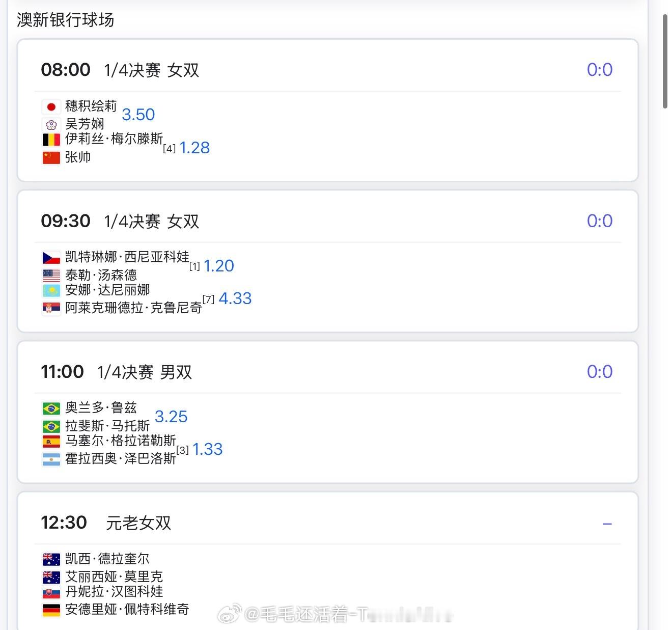
Task: Click the 1.33 odds for 格拉诺勒斯/泽巴洛斯
Action: pos(208,449)
